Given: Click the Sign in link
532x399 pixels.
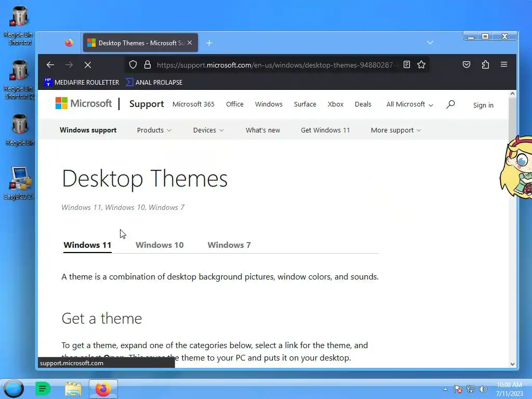Looking at the screenshot, I should 483,105.
